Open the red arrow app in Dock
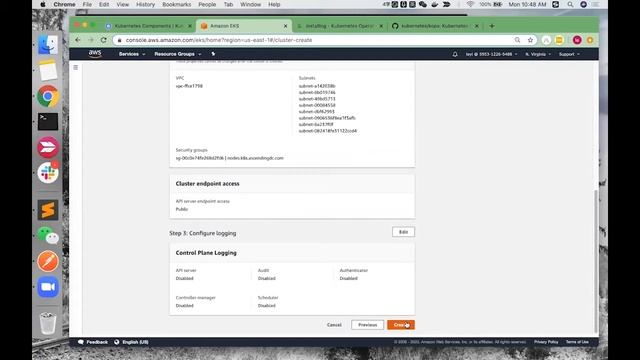The image size is (640, 360). [48, 147]
